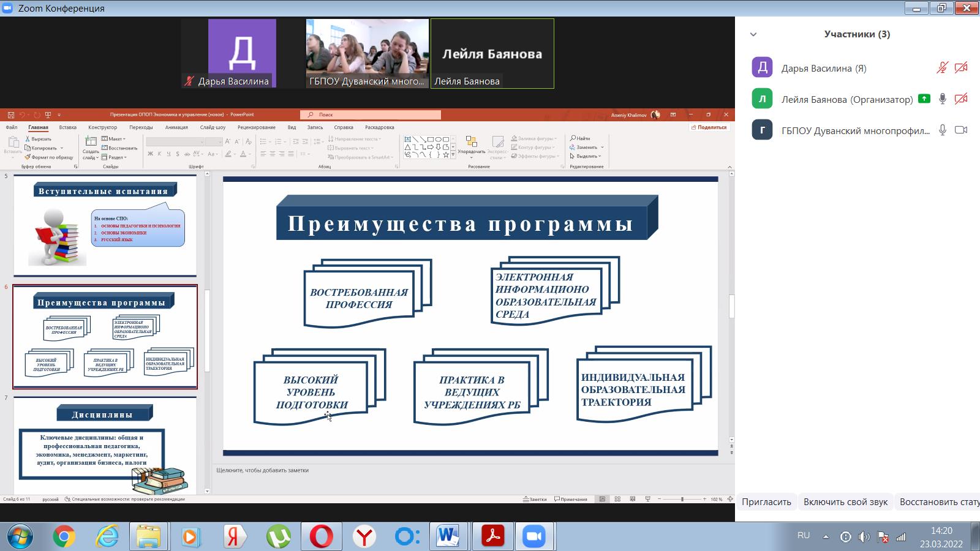Click the slide sorter view icon in status bar
Screen dimensions: 980x551
617,499
